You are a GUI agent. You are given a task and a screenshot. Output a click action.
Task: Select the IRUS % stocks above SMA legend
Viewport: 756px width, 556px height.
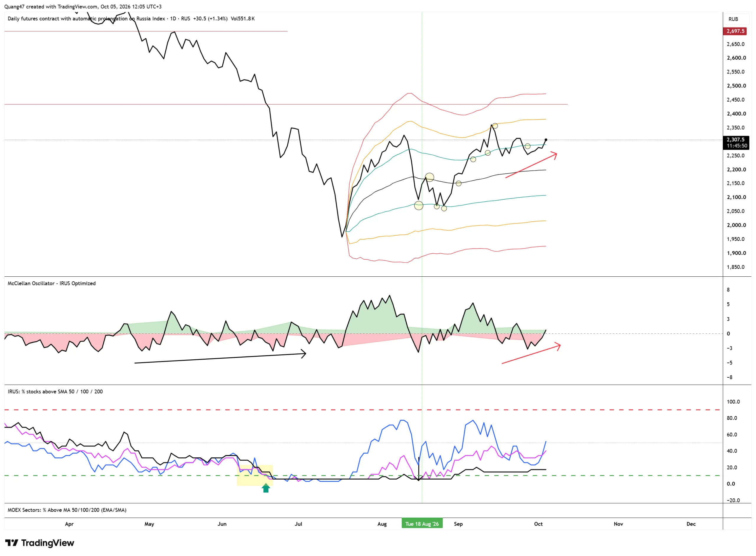pos(55,392)
